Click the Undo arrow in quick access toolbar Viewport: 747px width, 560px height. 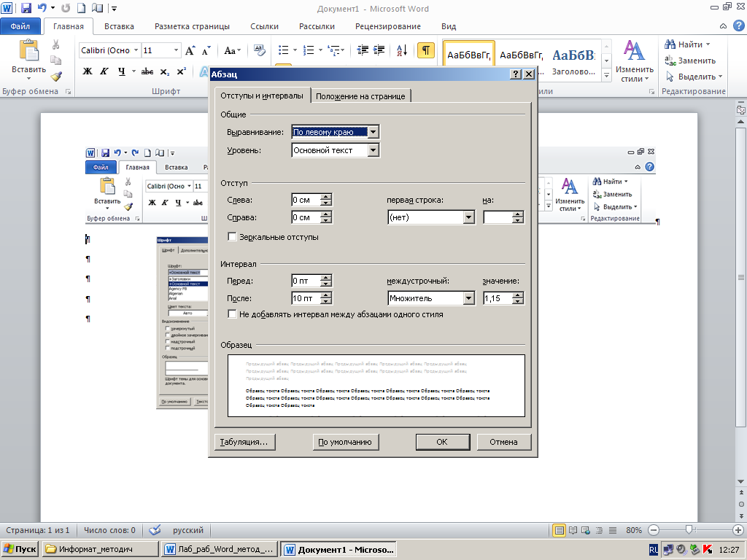(42, 8)
